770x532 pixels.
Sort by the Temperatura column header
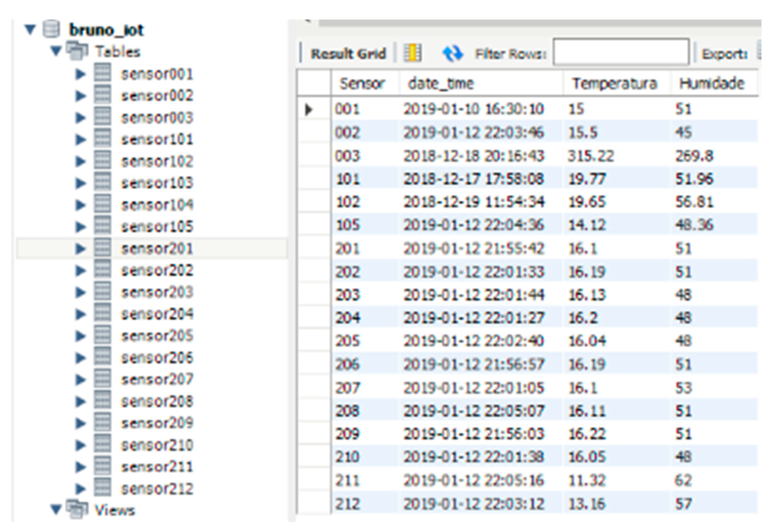click(614, 83)
